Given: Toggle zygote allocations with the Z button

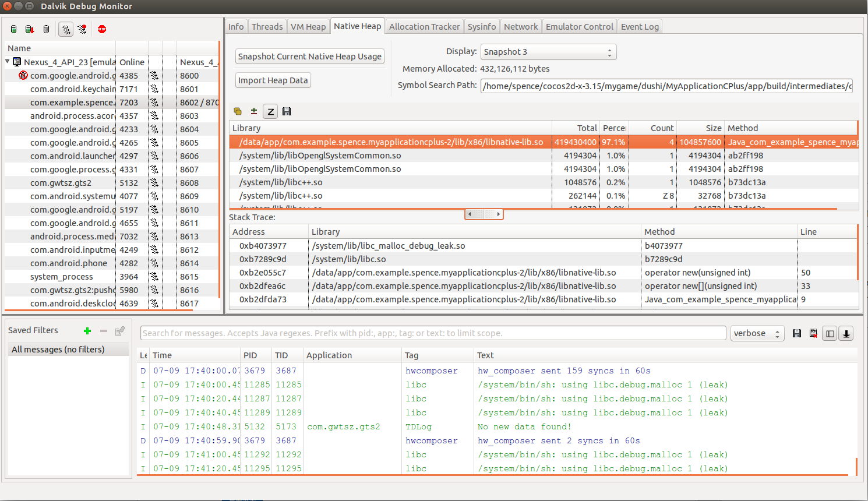Looking at the screenshot, I should tap(270, 111).
